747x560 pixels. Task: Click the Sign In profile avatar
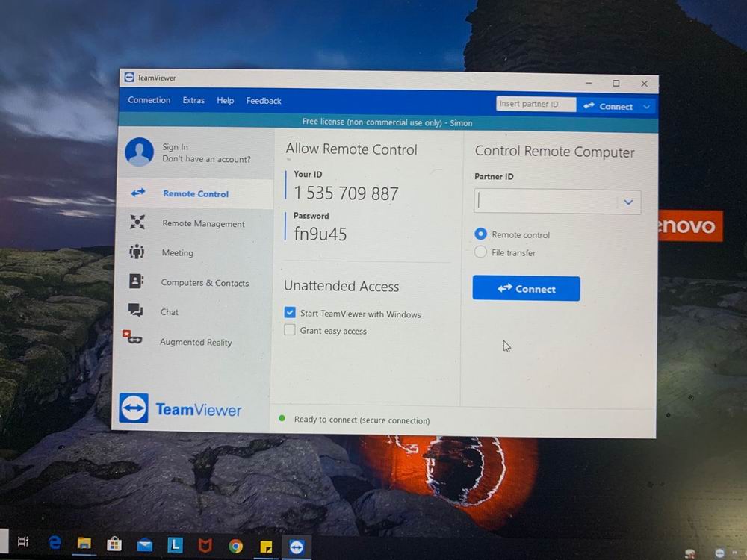140,152
